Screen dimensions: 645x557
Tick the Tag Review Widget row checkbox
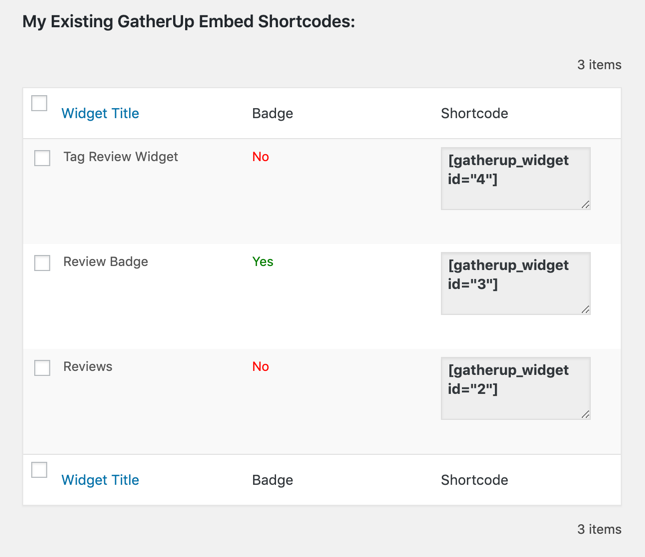click(42, 158)
